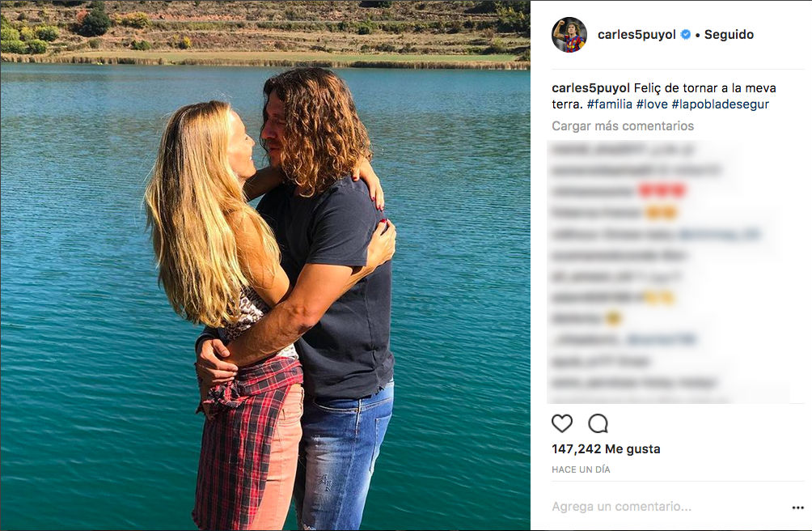Click the couple photo by the lake
The width and height of the screenshot is (812, 531).
[x=265, y=265]
